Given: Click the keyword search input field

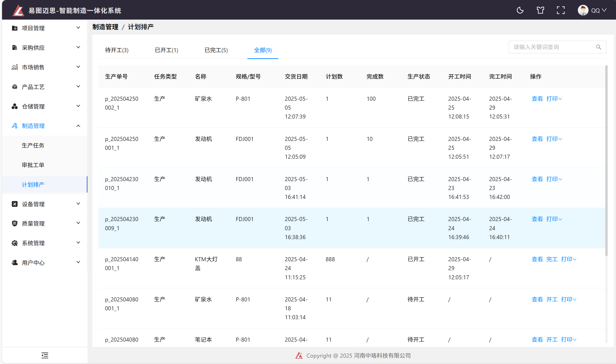Looking at the screenshot, I should (557, 47).
